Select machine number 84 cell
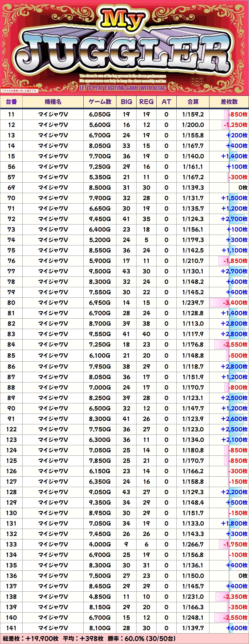 11,345
